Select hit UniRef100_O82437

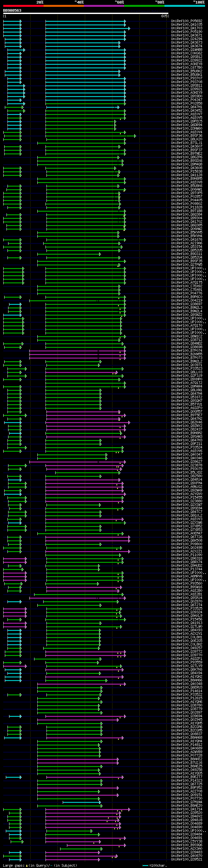click(x=187, y=430)
